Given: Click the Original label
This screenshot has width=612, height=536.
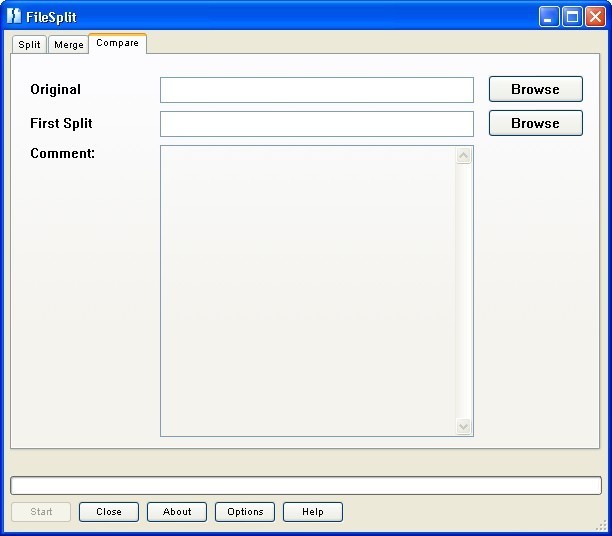Looking at the screenshot, I should pos(55,89).
